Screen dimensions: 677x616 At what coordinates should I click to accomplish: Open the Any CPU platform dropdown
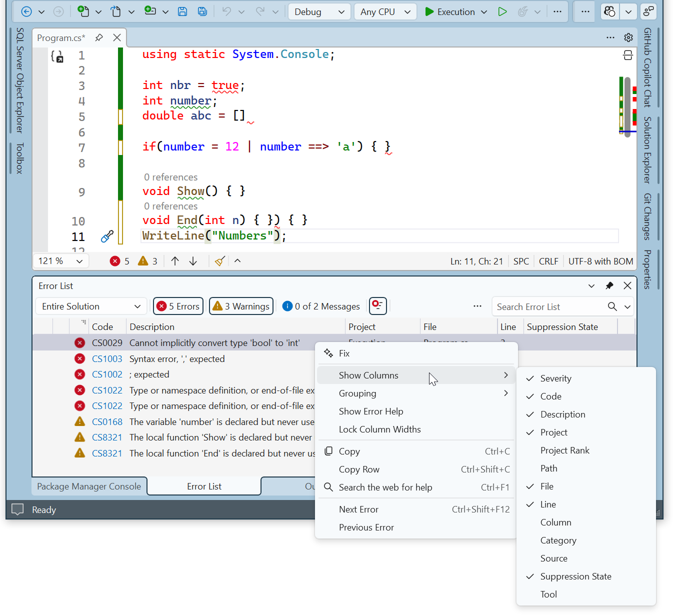tap(385, 11)
